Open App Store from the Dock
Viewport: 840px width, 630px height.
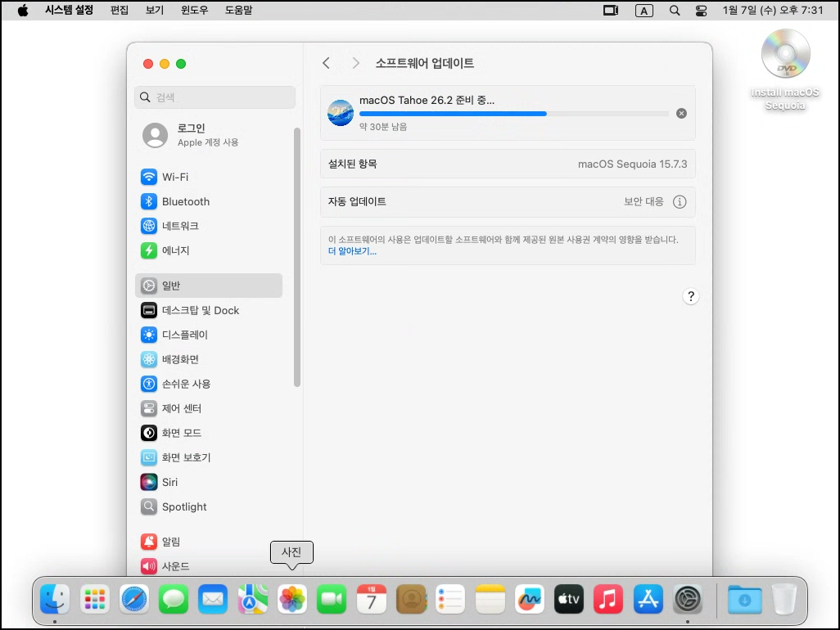pyautogui.click(x=648, y=599)
